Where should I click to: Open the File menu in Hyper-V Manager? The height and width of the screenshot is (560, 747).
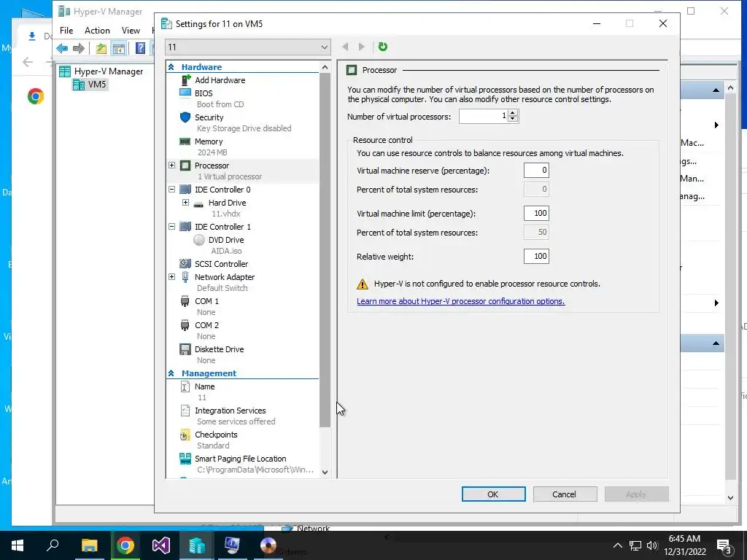click(66, 31)
